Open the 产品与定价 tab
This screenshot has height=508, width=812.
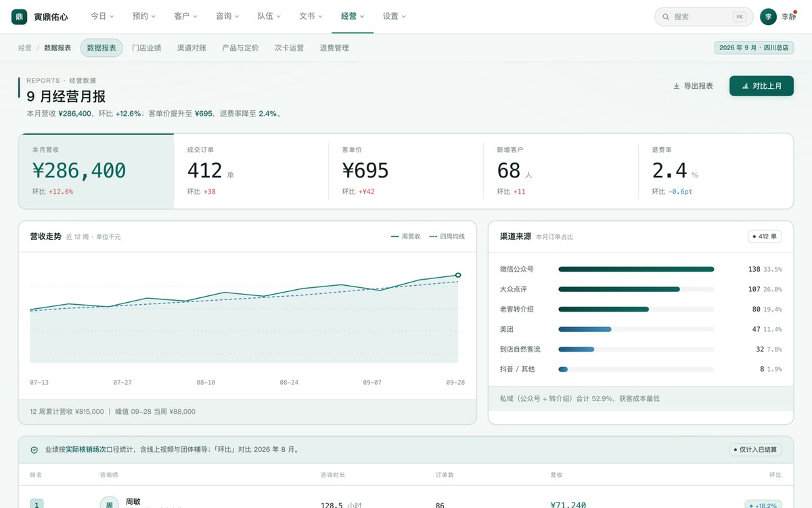point(240,48)
